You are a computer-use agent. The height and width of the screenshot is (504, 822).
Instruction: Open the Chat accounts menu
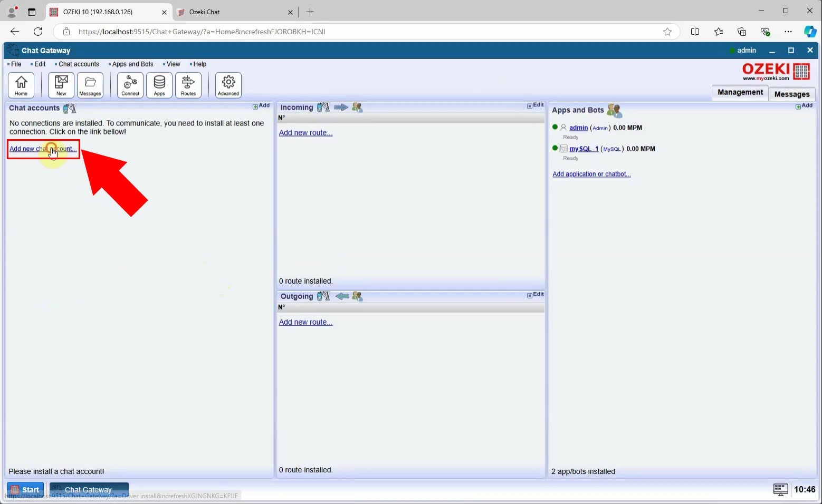click(x=77, y=64)
